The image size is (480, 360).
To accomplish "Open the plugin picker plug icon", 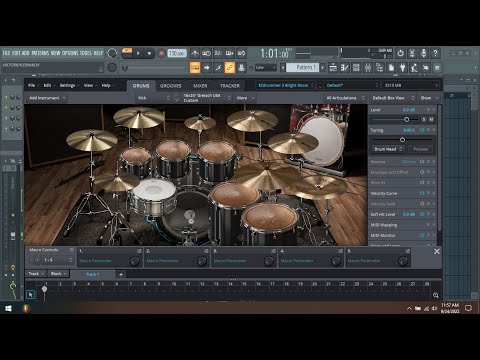I will 403,68.
